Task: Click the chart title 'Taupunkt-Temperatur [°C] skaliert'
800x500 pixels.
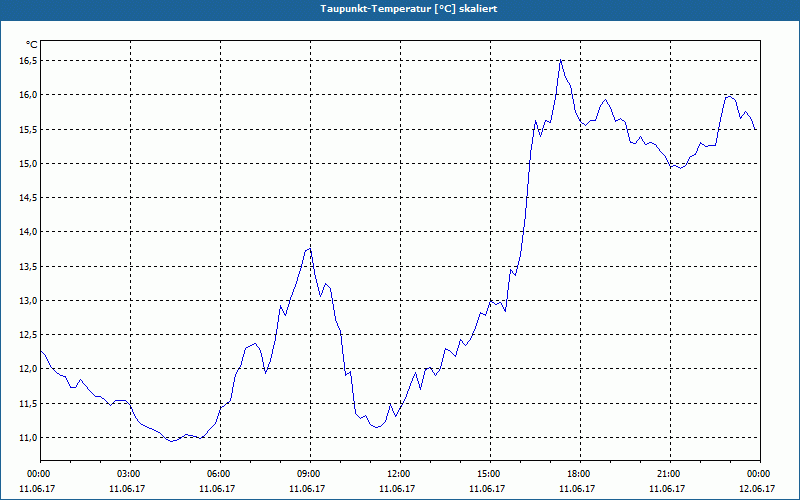Action: [x=409, y=9]
